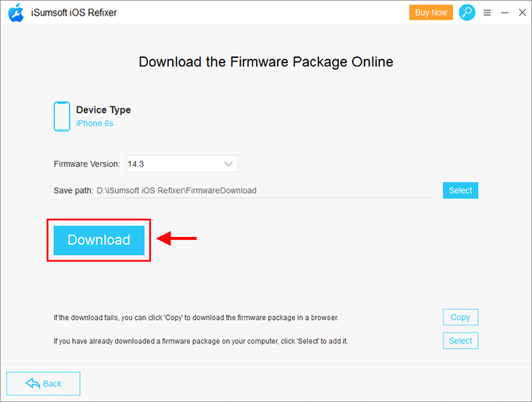Click the 'Save path:' label
The image size is (532, 402).
click(74, 191)
